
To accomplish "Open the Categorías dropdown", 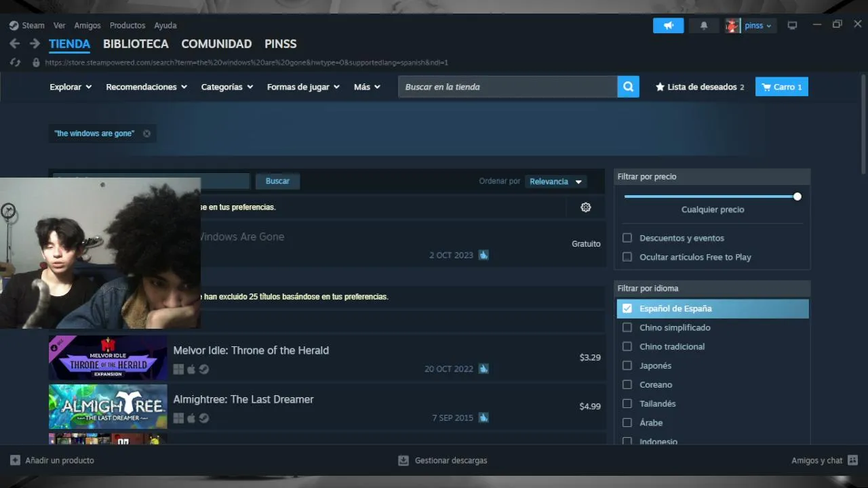I will point(227,87).
